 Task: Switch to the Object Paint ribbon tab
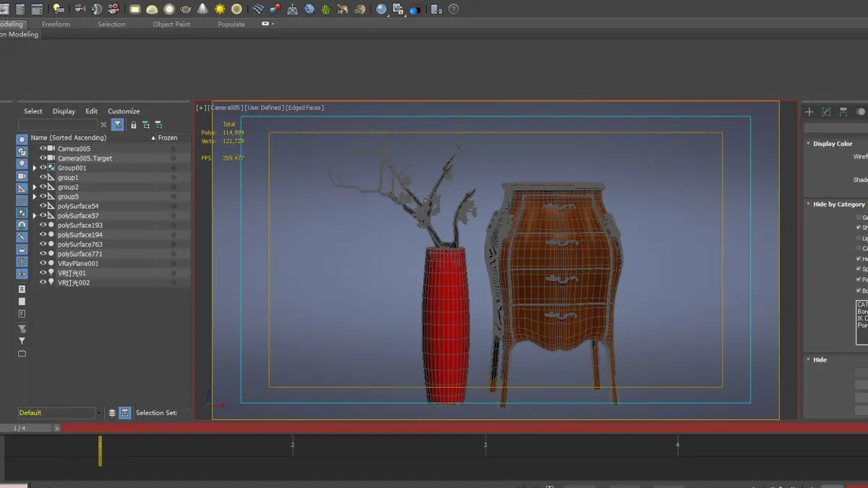[171, 24]
